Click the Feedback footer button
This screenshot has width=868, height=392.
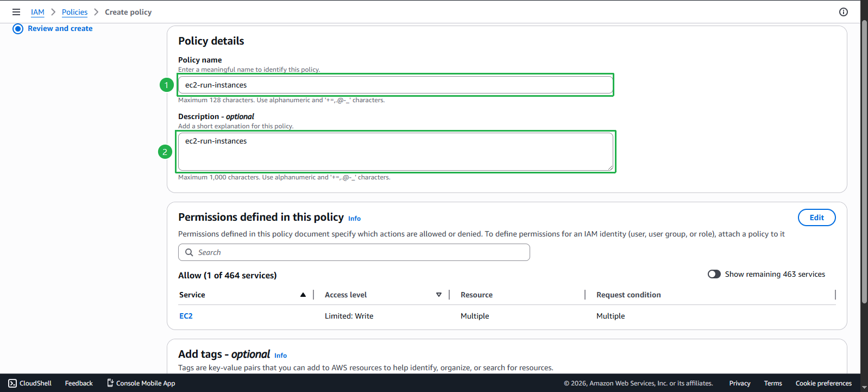(79, 383)
